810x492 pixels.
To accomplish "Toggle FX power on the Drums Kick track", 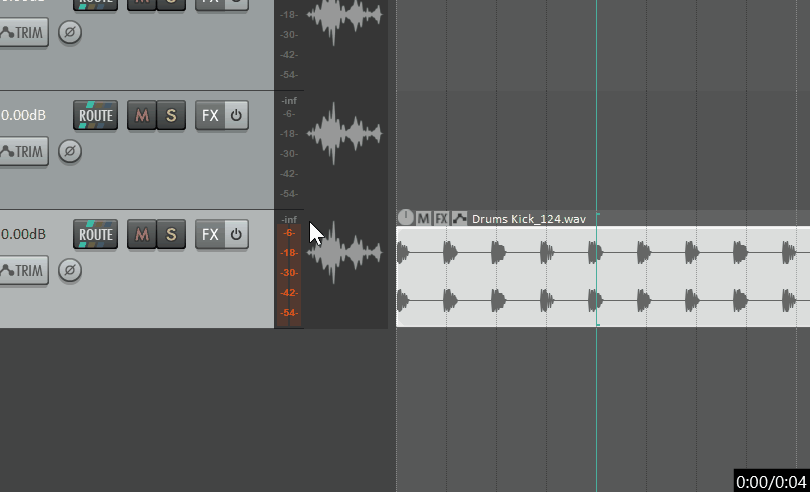I will pyautogui.click(x=236, y=235).
